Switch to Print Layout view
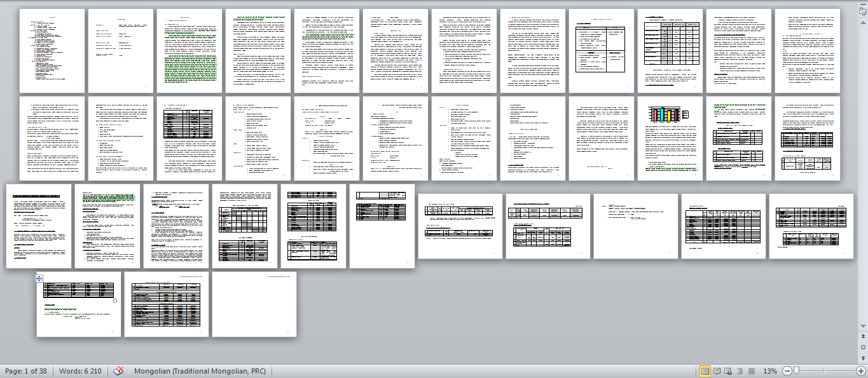This screenshot has width=868, height=378. point(705,371)
